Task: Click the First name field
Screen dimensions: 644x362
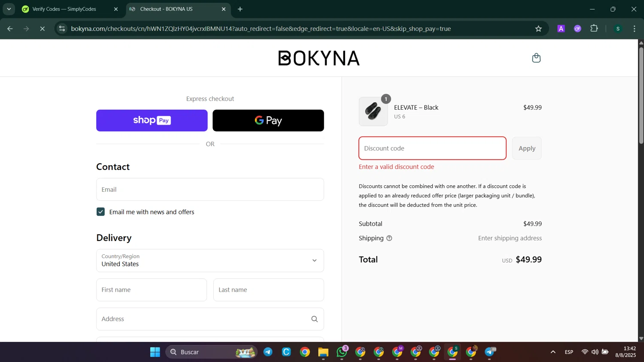Action: (x=152, y=290)
